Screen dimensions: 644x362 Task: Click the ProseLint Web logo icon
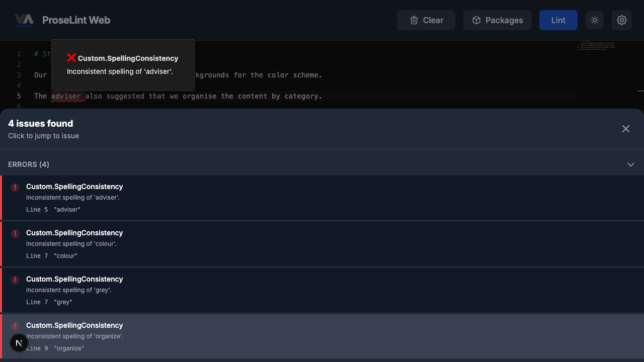pyautogui.click(x=24, y=20)
